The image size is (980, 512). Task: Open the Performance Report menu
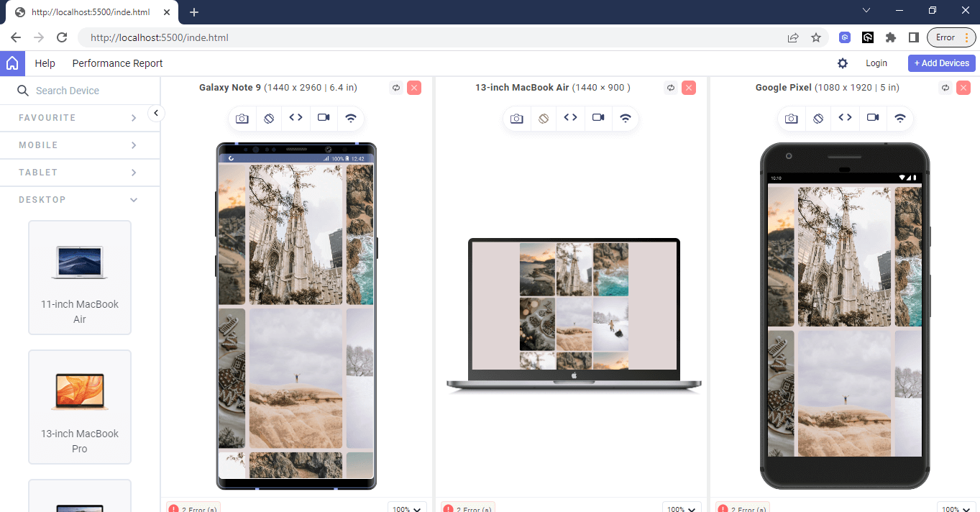coord(117,63)
